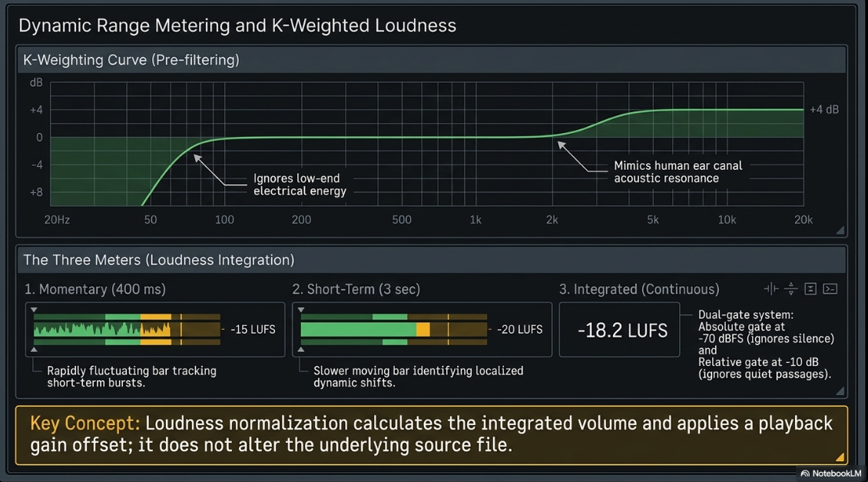The width and height of the screenshot is (868, 482).
Task: Click the Three Meters panel resize corner
Action: pos(840,391)
